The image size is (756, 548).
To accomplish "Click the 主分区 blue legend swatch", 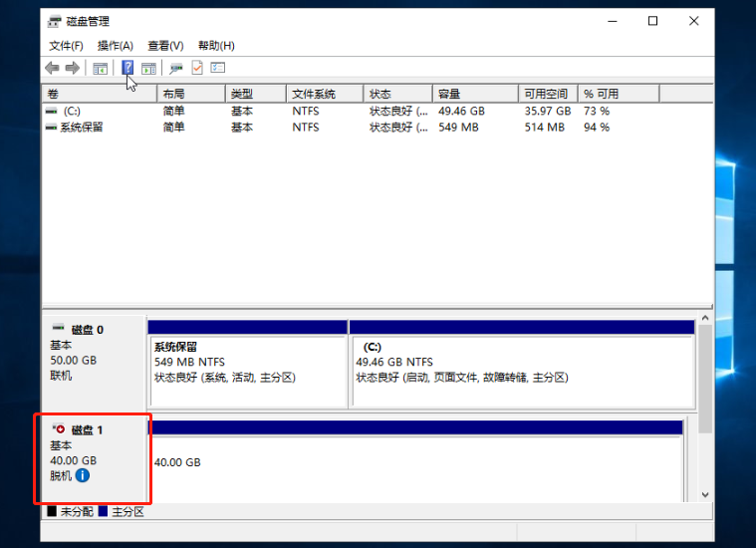I will pos(103,511).
